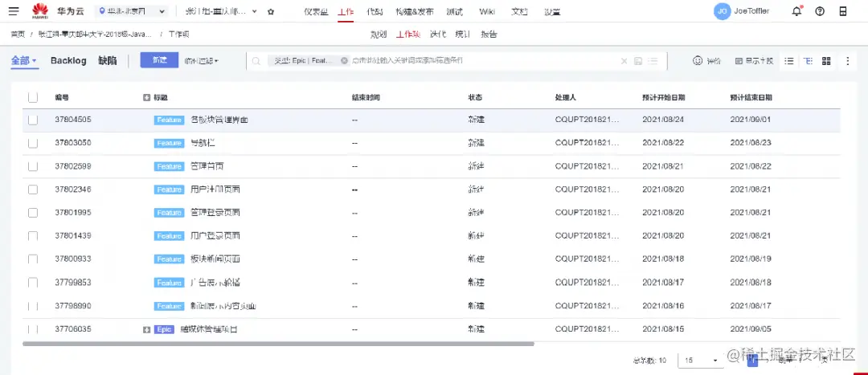868x375 pixels.
Task: Switch to the card grid view icon
Action: (826, 61)
